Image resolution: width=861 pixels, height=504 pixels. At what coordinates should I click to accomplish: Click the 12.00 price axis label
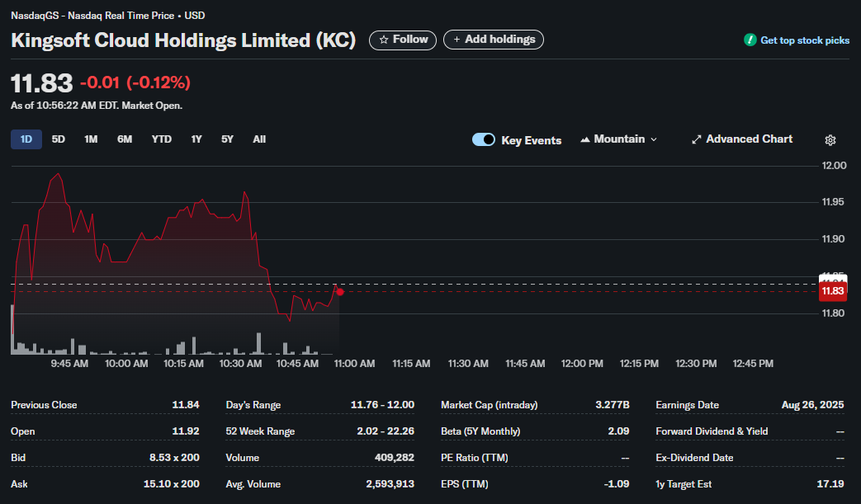(834, 165)
